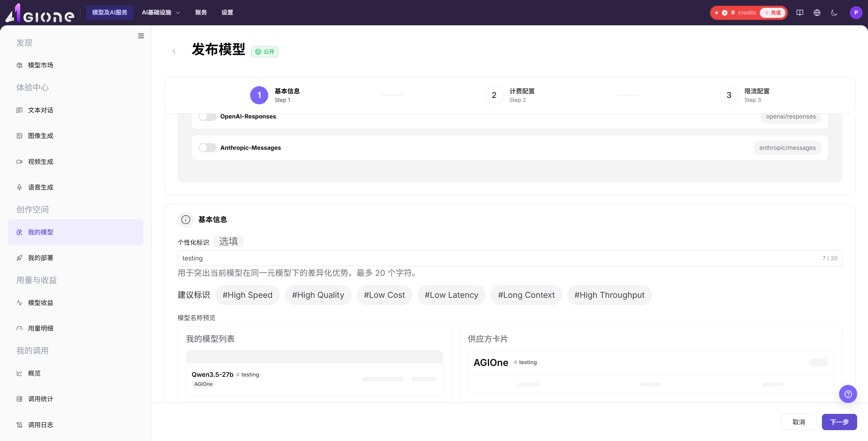
Task: Add the #High Speed tag
Action: pyautogui.click(x=247, y=295)
